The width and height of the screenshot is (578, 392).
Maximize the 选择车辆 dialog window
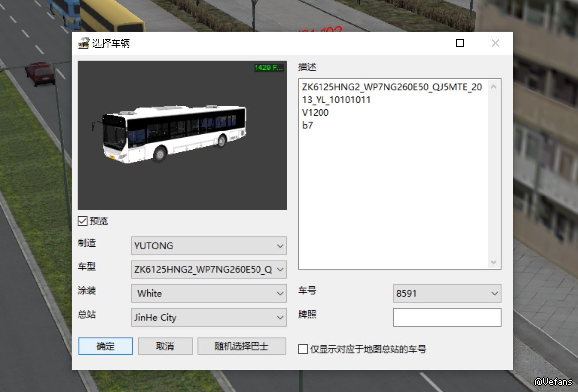point(460,43)
